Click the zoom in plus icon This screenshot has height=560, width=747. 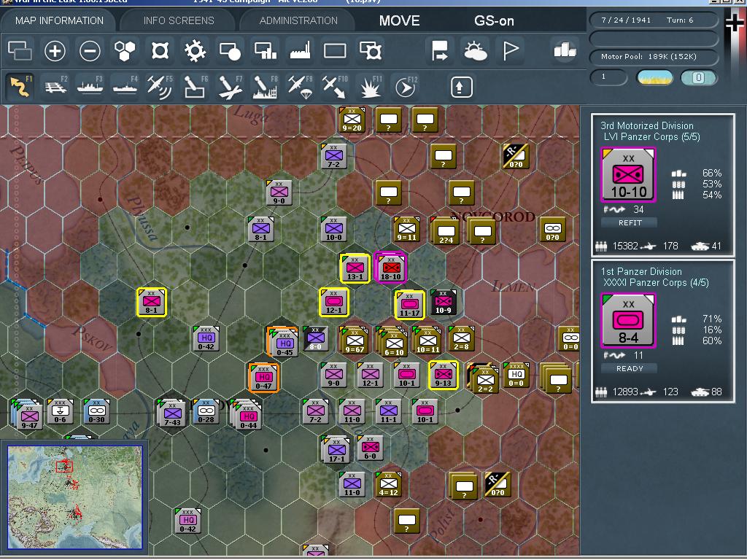(x=55, y=51)
